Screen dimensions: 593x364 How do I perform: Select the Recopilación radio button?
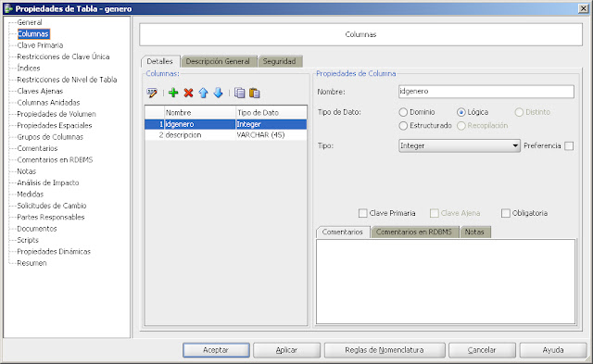pos(461,125)
